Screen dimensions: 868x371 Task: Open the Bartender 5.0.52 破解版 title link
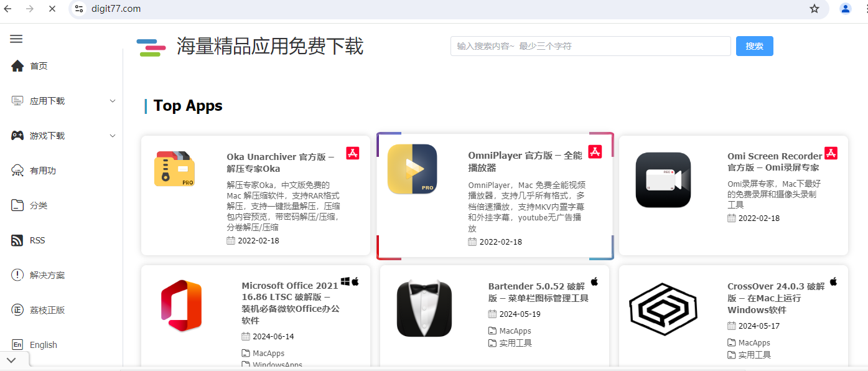pos(536,292)
